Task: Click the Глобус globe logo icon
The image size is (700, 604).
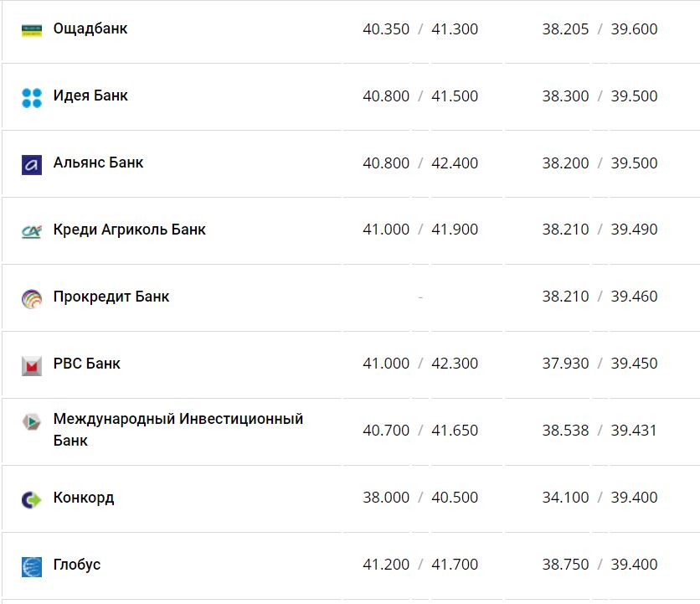Action: pyautogui.click(x=32, y=566)
